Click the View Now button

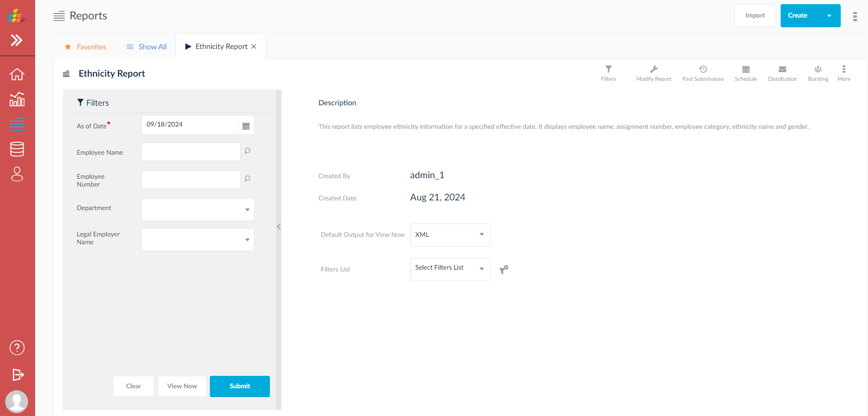[x=182, y=386]
